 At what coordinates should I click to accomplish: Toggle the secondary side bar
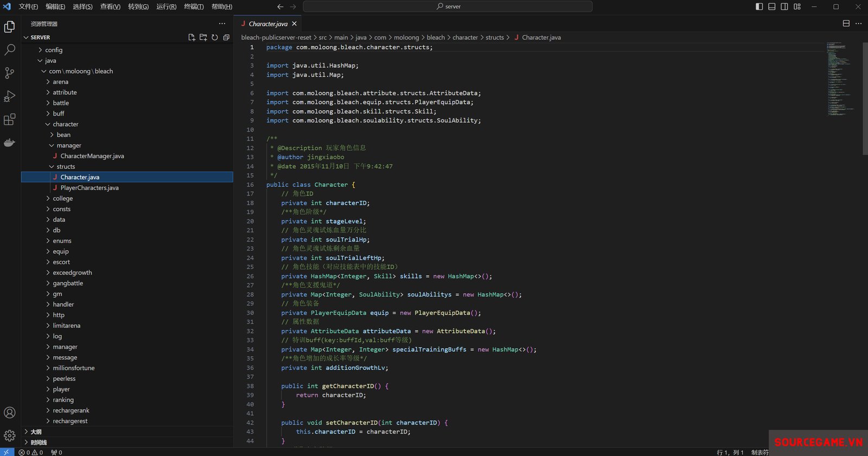[784, 7]
